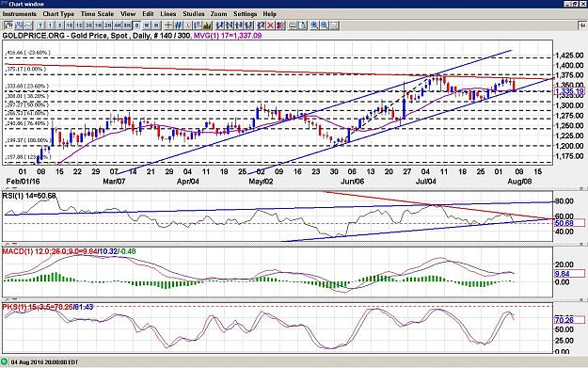Switch to the 8H time scale

127,25
